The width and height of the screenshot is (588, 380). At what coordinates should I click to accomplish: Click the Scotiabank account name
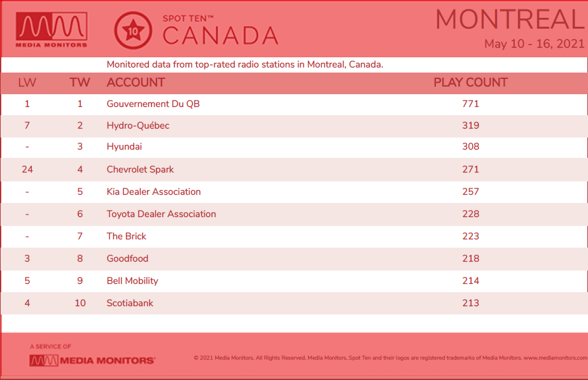point(130,303)
